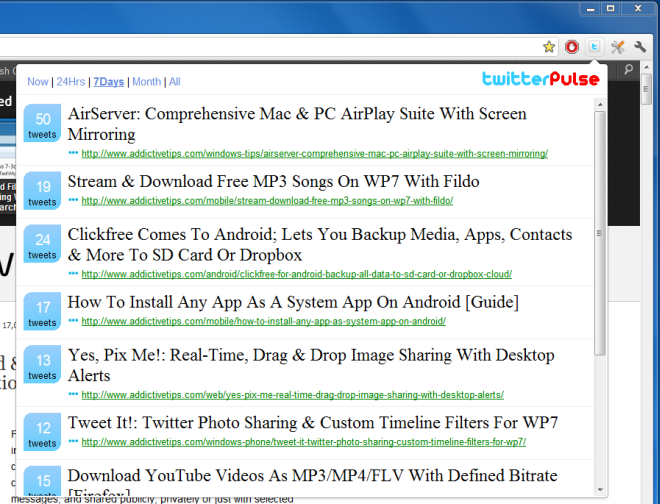Image resolution: width=660 pixels, height=504 pixels.
Task: Open the Chrome wrench menu
Action: pos(641,47)
